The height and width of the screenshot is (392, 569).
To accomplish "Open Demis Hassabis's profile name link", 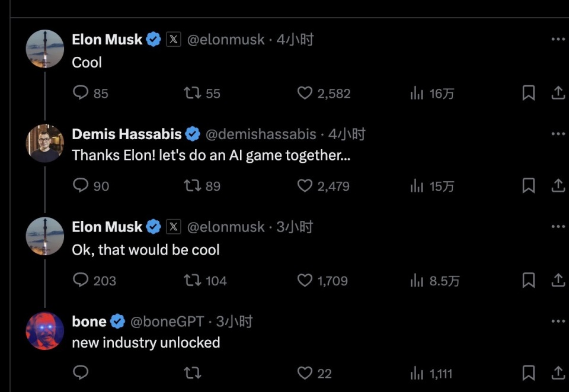I will (126, 134).
